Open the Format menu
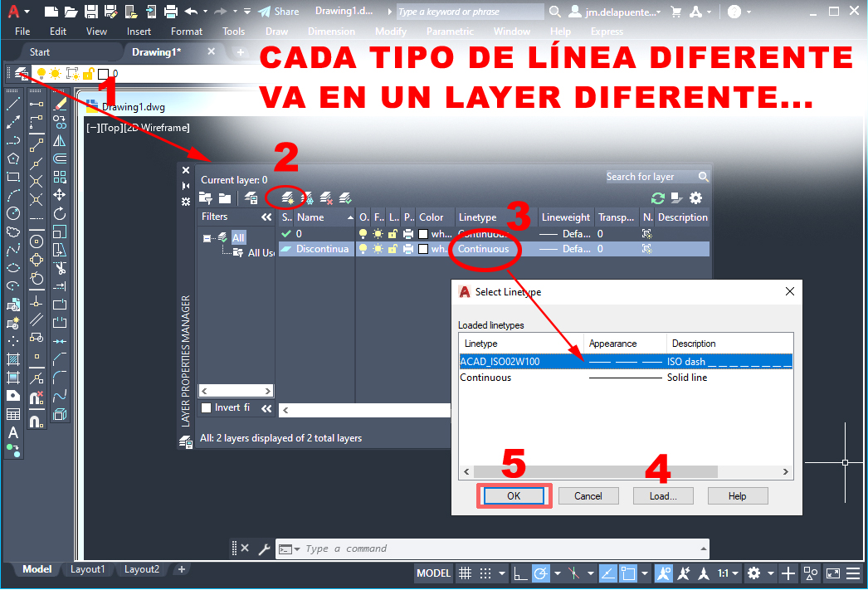This screenshot has height=590, width=868. click(x=187, y=32)
